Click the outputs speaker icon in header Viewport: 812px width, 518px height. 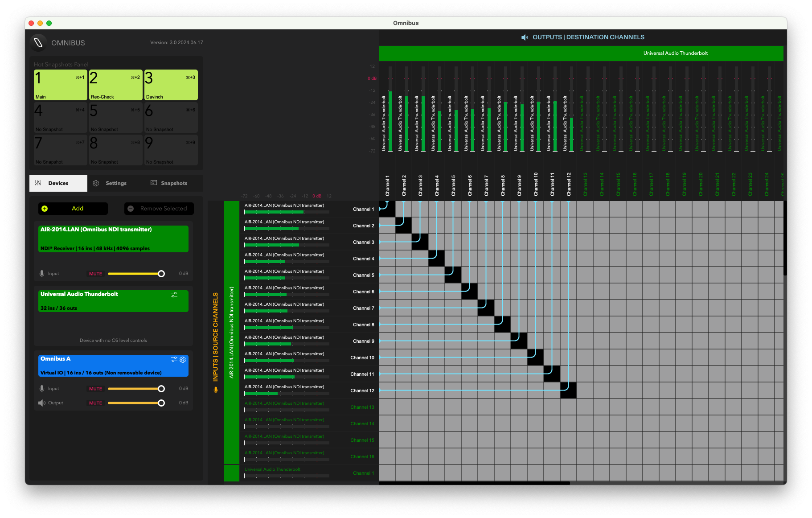(x=525, y=37)
